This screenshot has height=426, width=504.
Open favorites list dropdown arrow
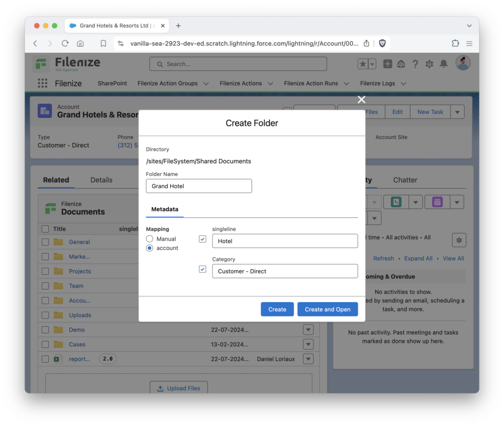372,64
